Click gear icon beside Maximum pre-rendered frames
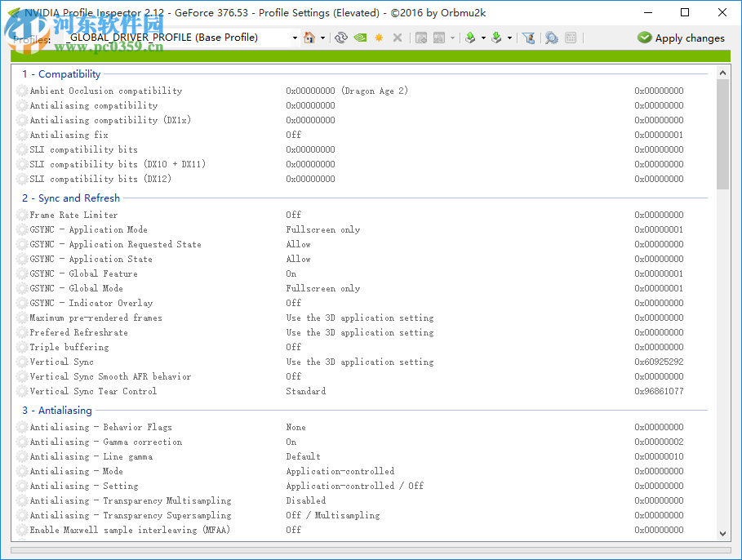This screenshot has width=742, height=560. pyautogui.click(x=22, y=318)
